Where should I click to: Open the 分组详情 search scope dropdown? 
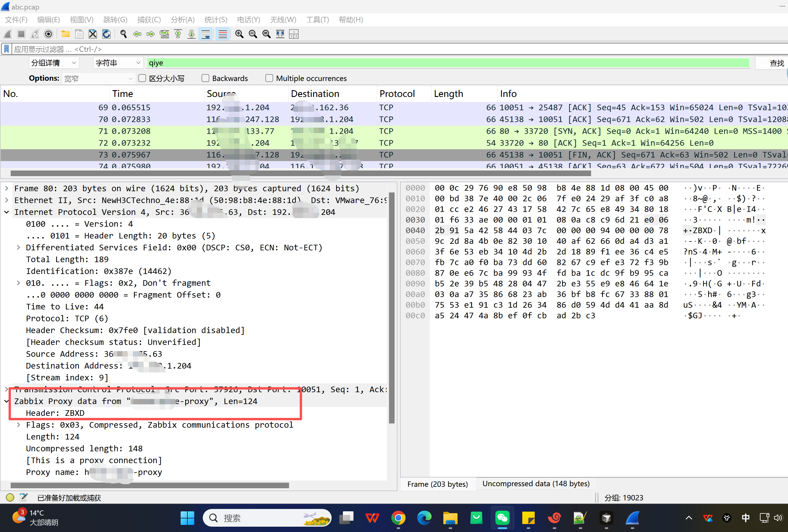[x=54, y=63]
